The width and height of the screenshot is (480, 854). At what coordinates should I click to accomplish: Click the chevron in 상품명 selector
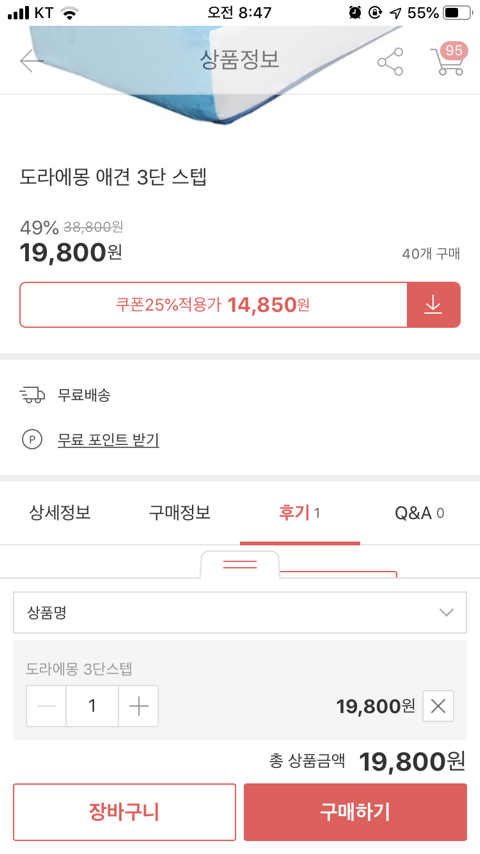446,613
